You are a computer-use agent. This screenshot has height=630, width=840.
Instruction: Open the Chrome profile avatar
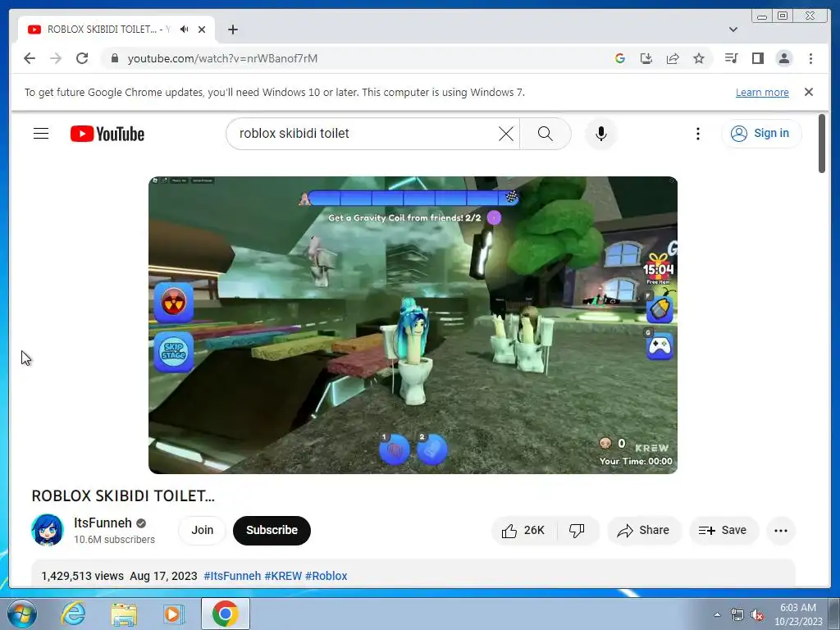(784, 58)
